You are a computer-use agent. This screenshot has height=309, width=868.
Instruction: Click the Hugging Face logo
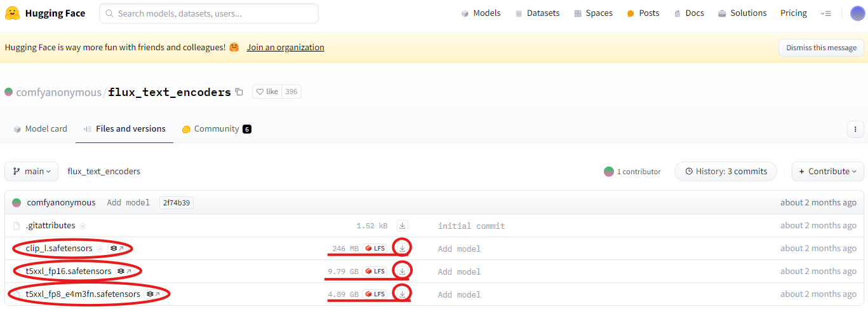(45, 13)
